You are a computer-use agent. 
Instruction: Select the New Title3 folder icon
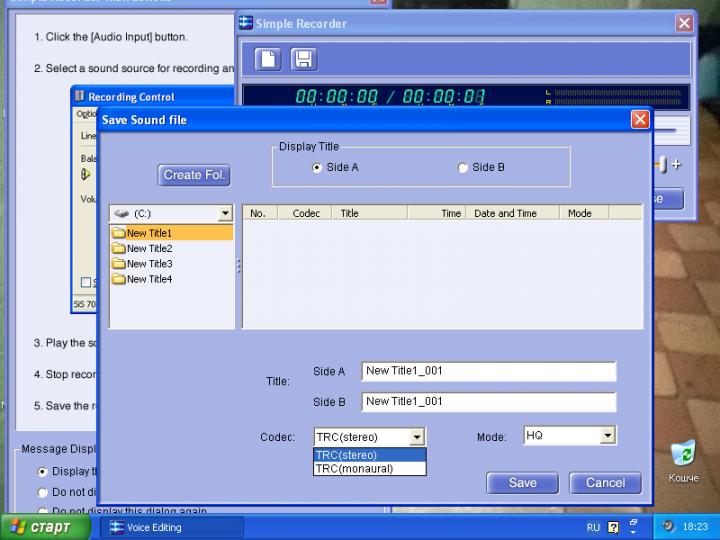pyautogui.click(x=119, y=264)
